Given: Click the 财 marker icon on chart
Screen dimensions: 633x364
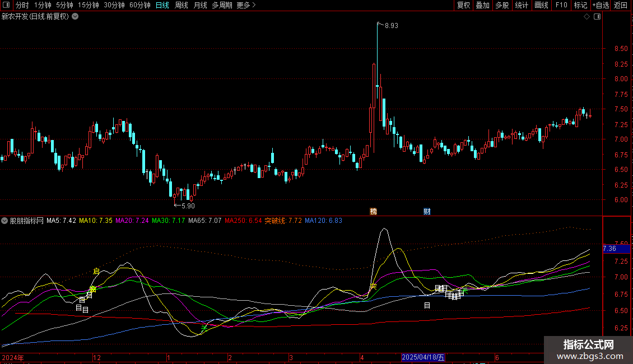Looking at the screenshot, I should click(427, 212).
